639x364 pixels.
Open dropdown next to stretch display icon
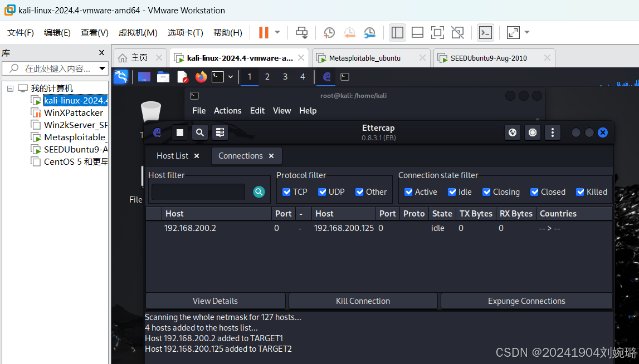[x=526, y=32]
